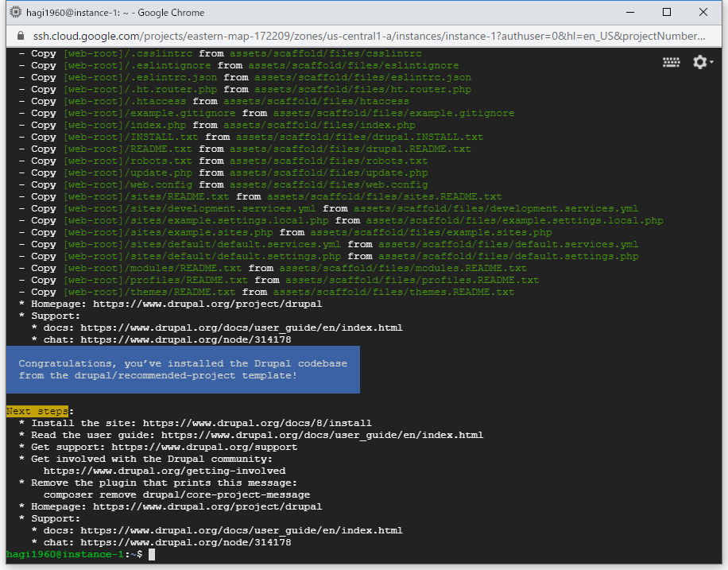The height and width of the screenshot is (570, 728).
Task: Click the [web-root]/README.txt path
Action: coord(128,149)
